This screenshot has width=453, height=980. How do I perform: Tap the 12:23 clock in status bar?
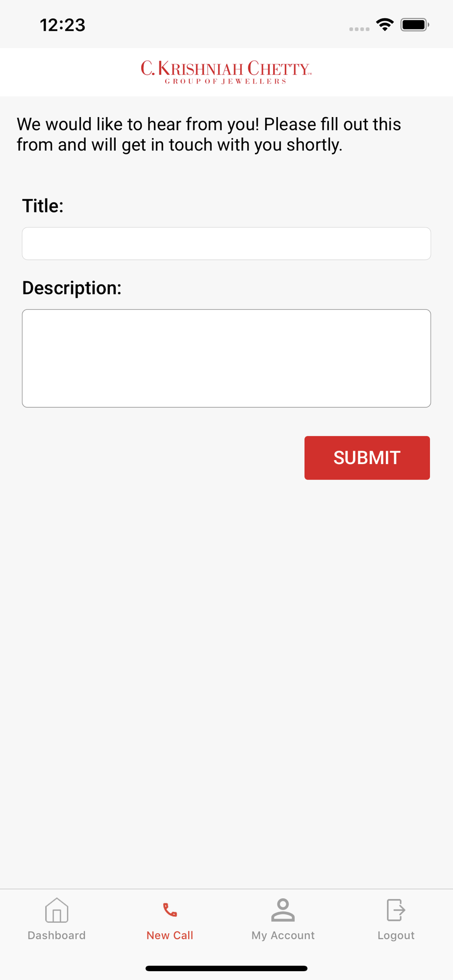[x=63, y=25]
